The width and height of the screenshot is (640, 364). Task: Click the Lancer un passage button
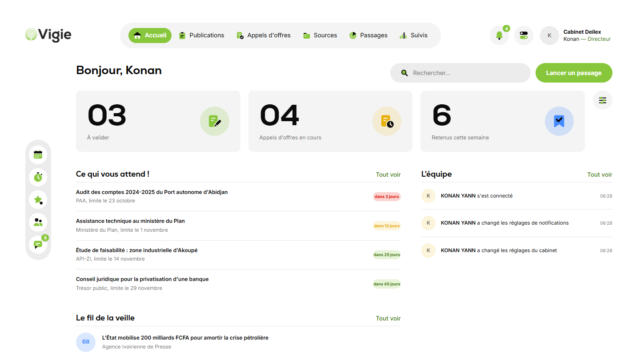574,73
